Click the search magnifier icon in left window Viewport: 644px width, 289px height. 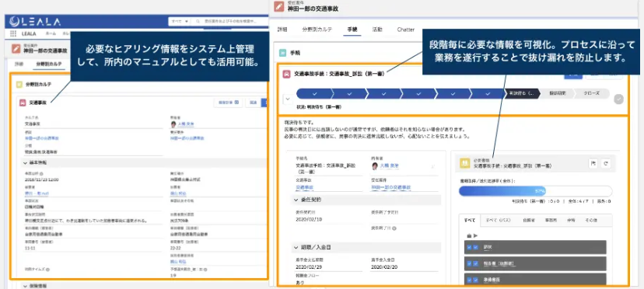pos(198,21)
